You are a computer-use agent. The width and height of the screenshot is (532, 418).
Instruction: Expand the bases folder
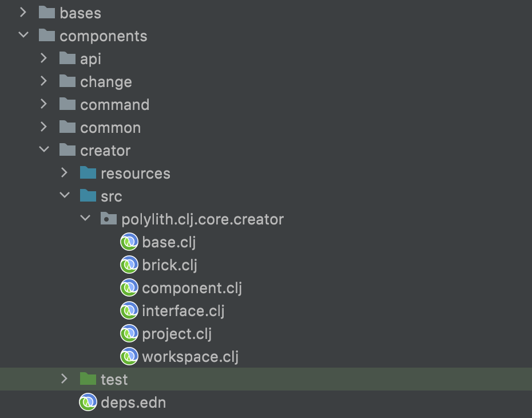point(23,13)
